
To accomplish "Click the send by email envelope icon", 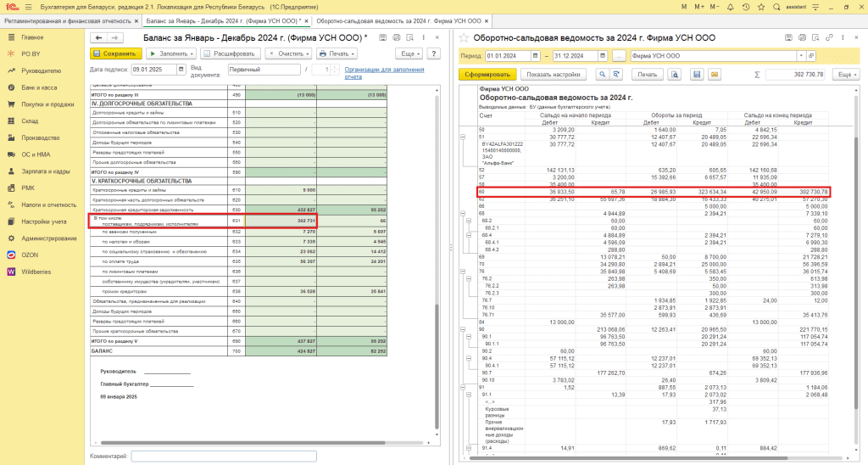I will coord(715,75).
